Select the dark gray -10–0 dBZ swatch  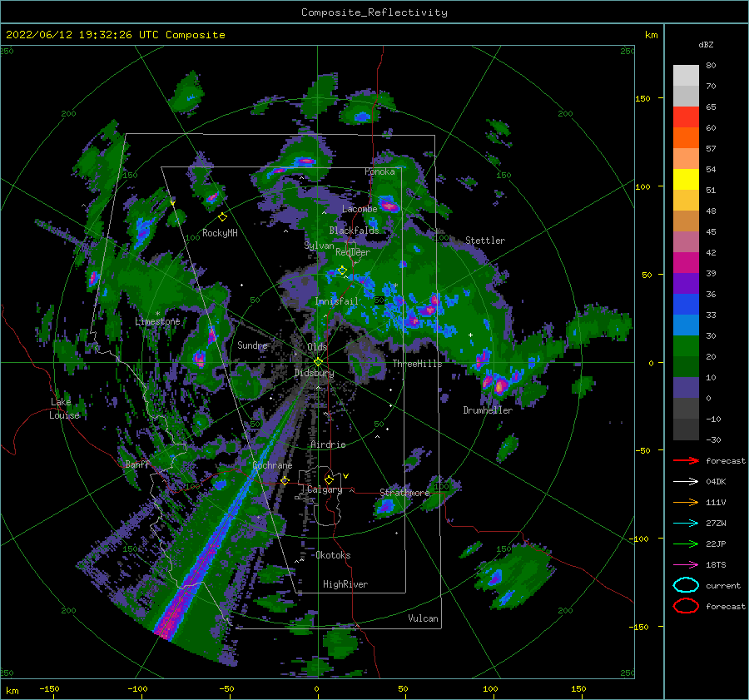pyautogui.click(x=686, y=409)
